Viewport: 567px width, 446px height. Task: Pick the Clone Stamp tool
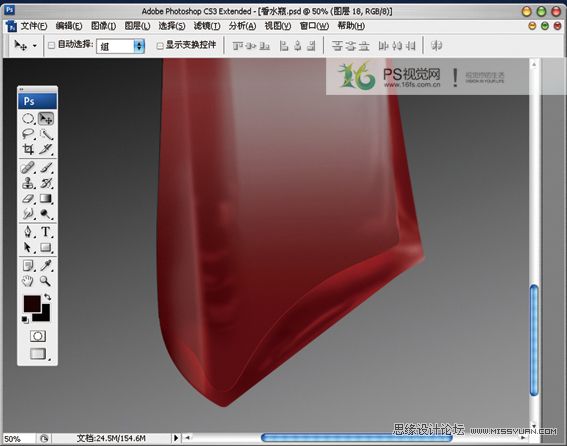pyautogui.click(x=28, y=183)
